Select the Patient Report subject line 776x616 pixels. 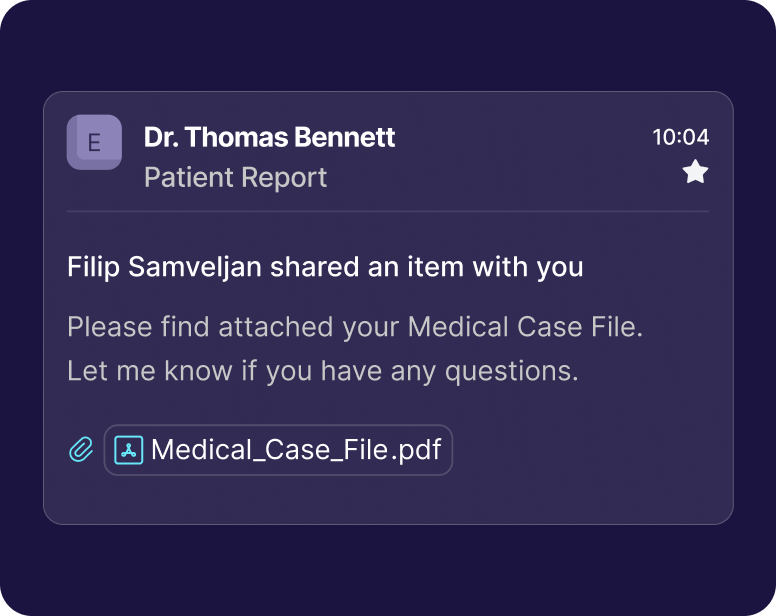tap(235, 177)
